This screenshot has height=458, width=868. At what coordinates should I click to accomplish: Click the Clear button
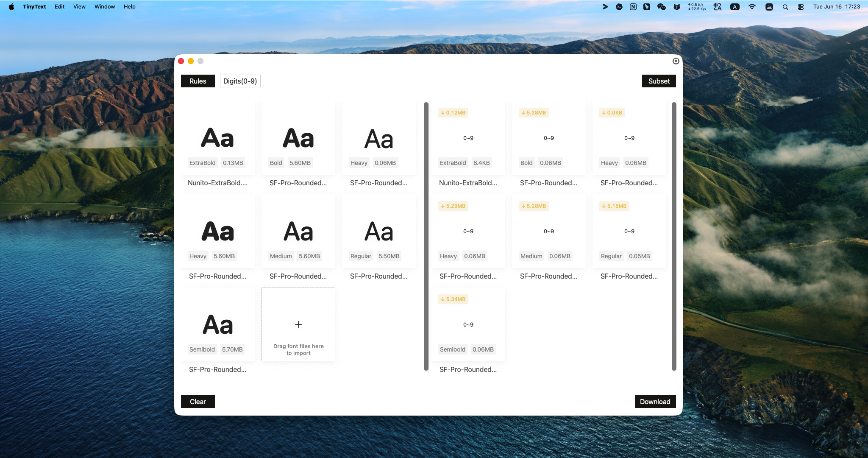(198, 402)
